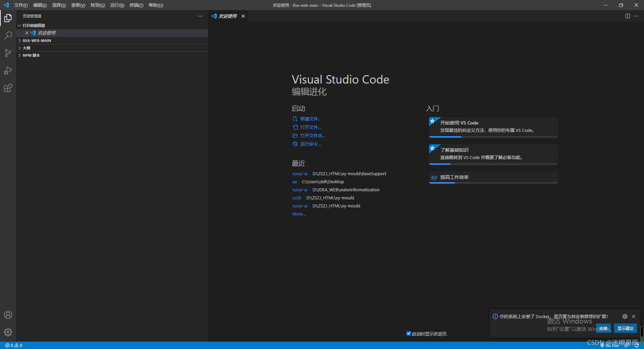Click the 打开文件 icon
644x349 pixels.
295,127
